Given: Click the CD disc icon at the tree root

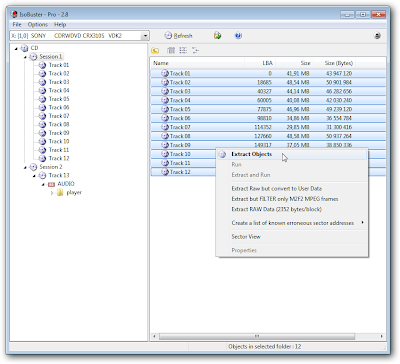Looking at the screenshot, I should (x=24, y=48).
